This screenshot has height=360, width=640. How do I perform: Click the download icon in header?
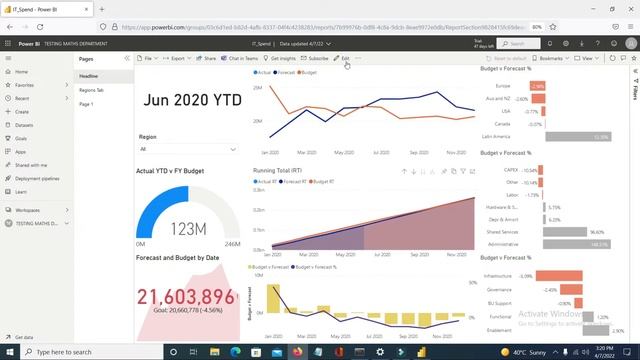coord(582,43)
